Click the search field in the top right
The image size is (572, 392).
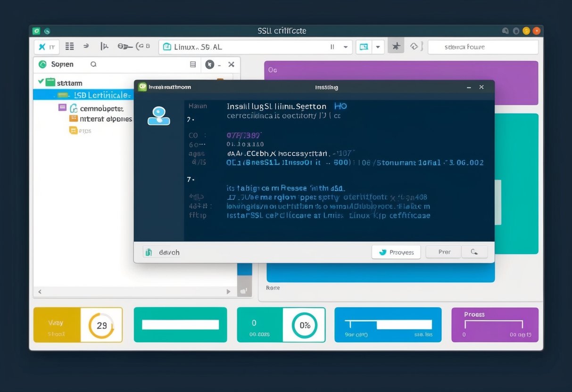pos(482,47)
